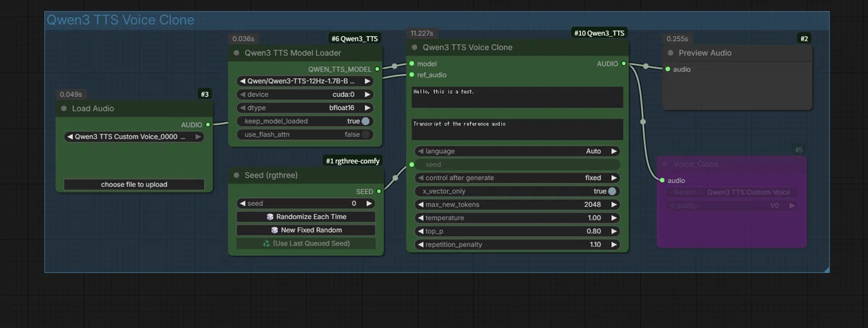Increase top_p with right arrow
Screen dimensions: 868x328
[x=614, y=231]
